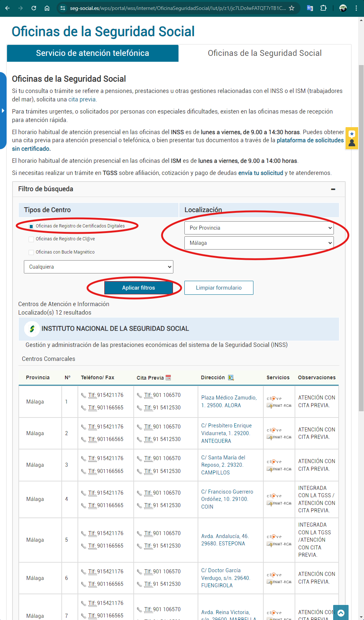Open the Por Provincia dropdown
The width and height of the screenshot is (364, 620).
259,228
